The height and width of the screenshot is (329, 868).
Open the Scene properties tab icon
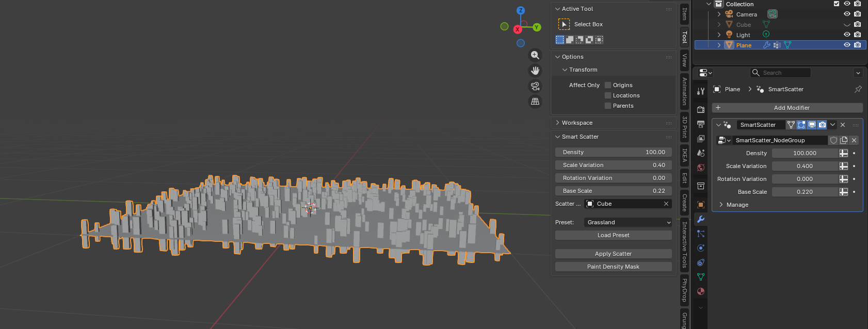[701, 153]
